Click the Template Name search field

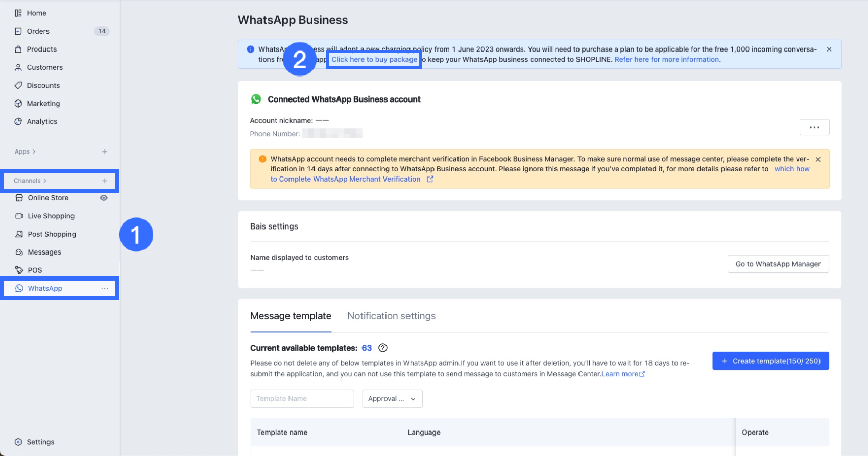pyautogui.click(x=302, y=399)
